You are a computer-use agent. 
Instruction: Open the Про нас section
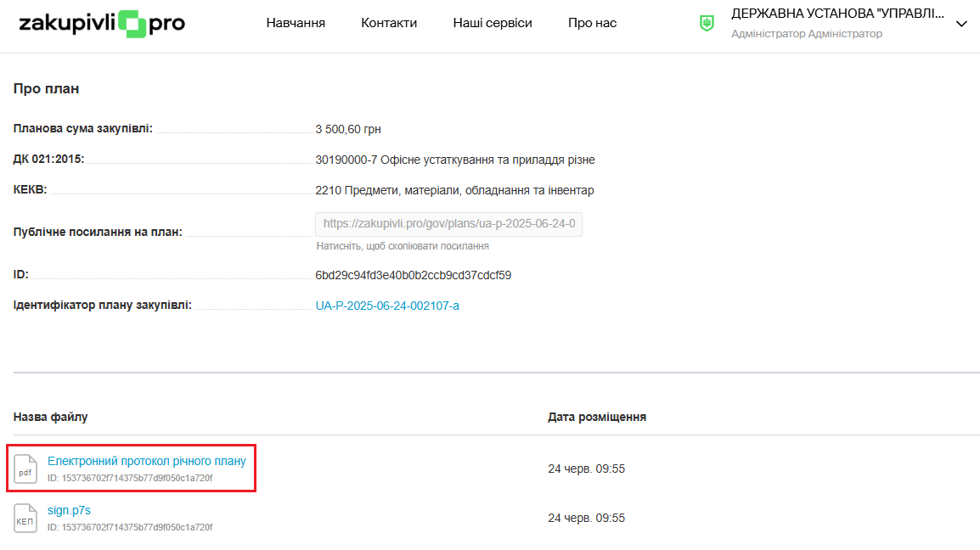click(x=593, y=23)
